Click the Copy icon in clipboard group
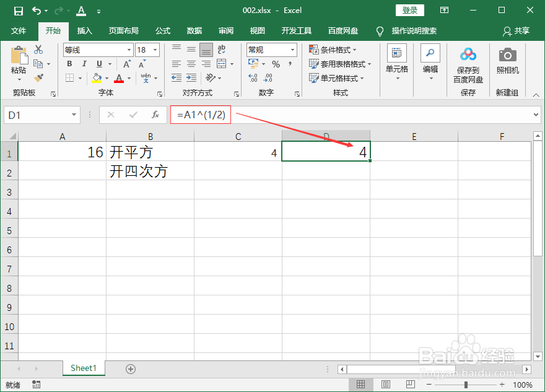Image resolution: width=545 pixels, height=392 pixels. click(x=38, y=64)
